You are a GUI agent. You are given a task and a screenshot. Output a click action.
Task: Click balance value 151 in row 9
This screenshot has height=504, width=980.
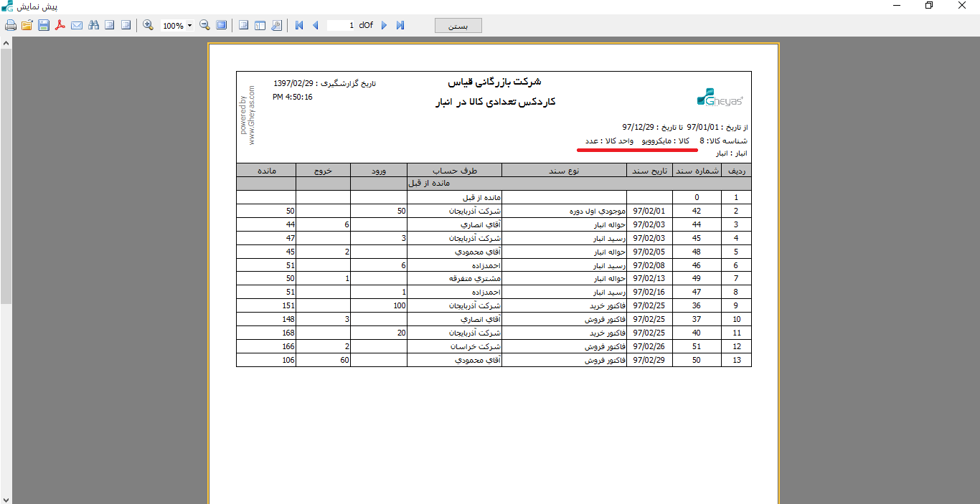tap(289, 306)
